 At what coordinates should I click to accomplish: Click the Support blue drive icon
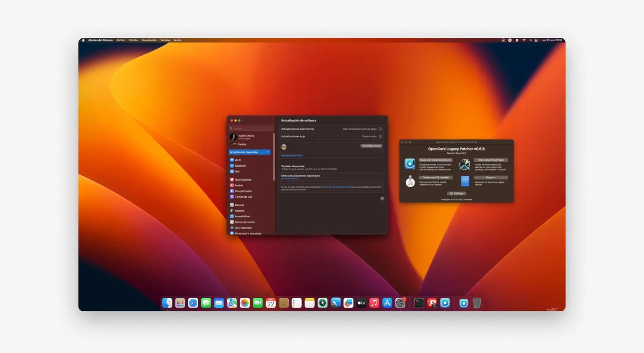point(465,181)
